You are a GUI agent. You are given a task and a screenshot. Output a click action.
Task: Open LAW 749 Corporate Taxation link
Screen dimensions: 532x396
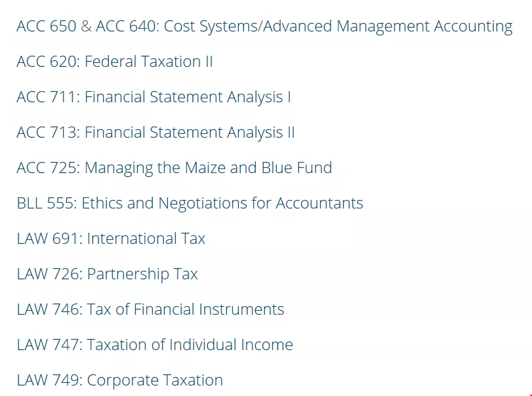click(x=120, y=380)
